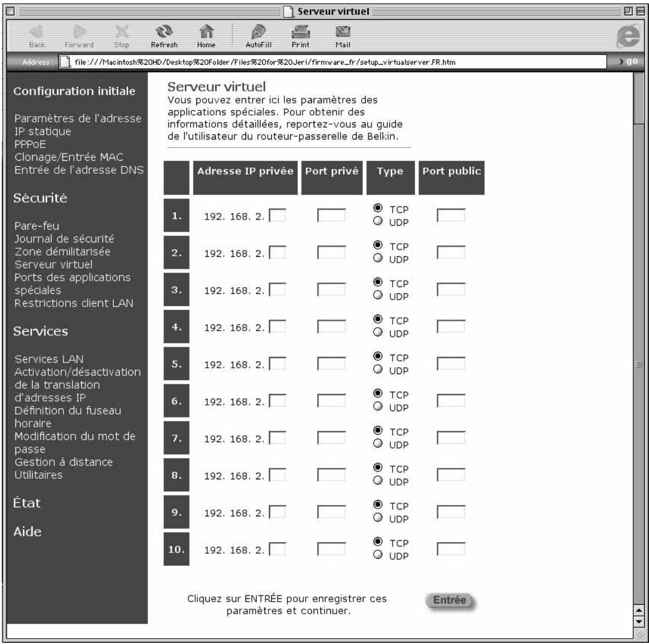This screenshot has height=644, width=649.
Task: Click the go button beside the address field
Action: 628,61
